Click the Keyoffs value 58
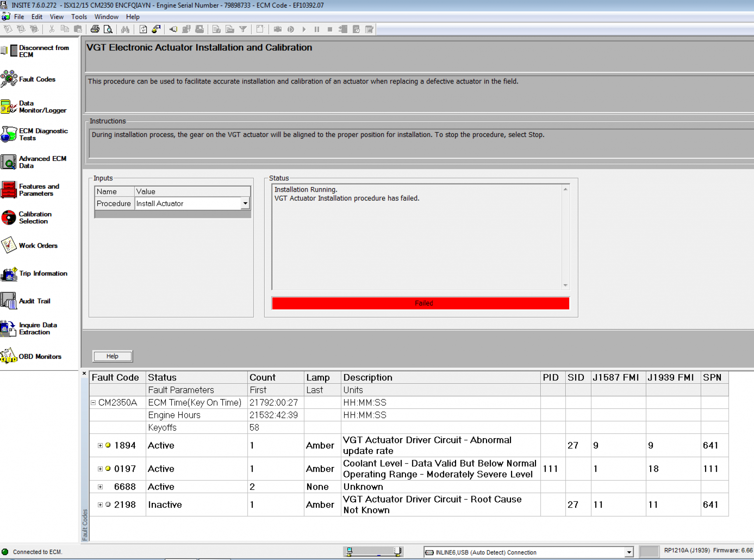Image resolution: width=754 pixels, height=560 pixels. [254, 427]
